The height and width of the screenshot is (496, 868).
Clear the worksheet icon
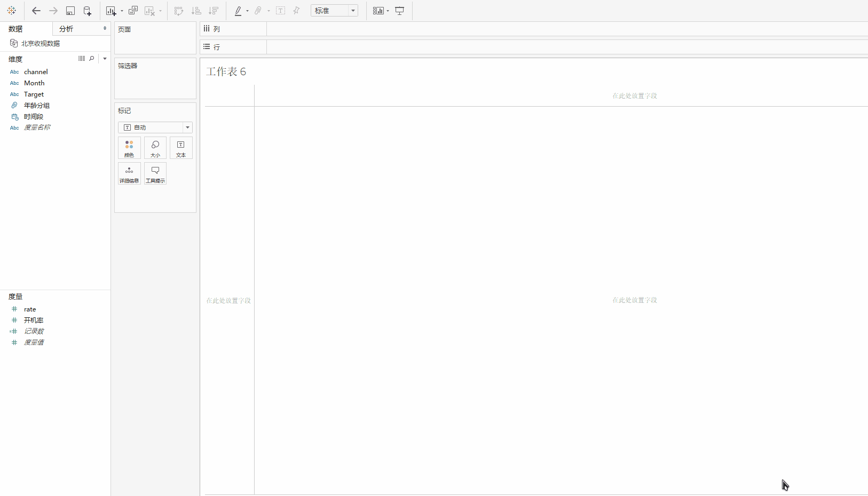point(150,11)
